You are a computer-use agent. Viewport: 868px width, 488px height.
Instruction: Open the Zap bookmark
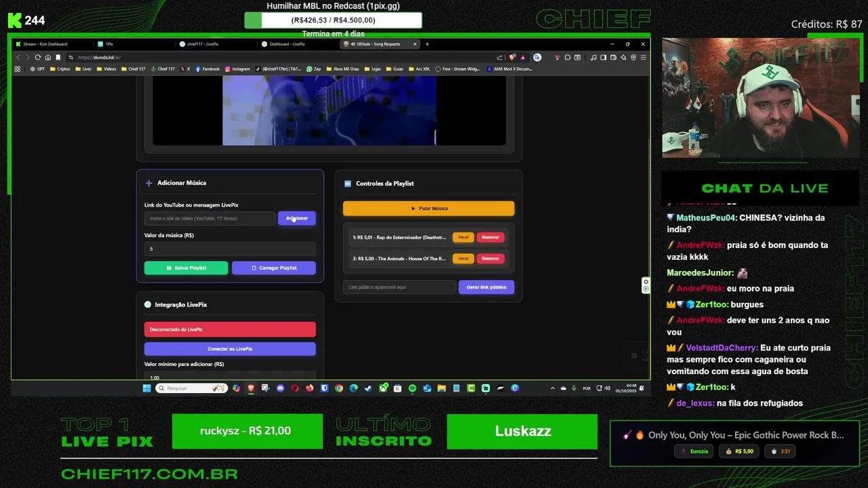point(313,68)
